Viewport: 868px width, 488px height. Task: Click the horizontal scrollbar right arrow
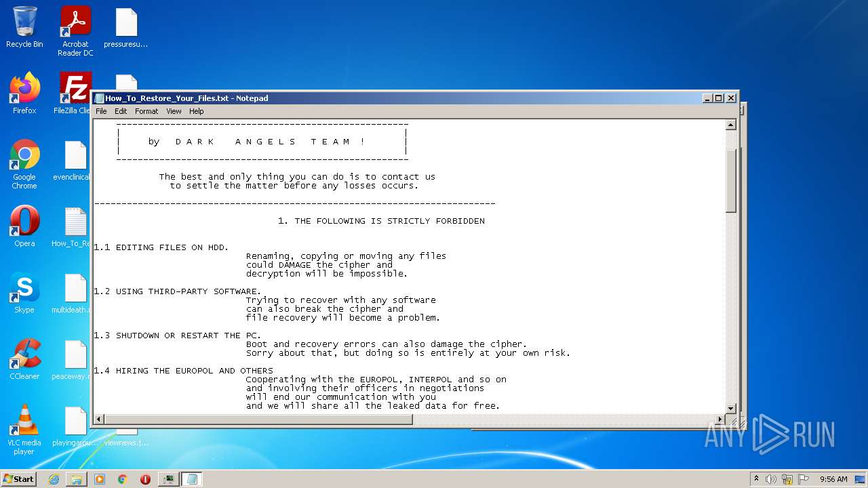[719, 420]
